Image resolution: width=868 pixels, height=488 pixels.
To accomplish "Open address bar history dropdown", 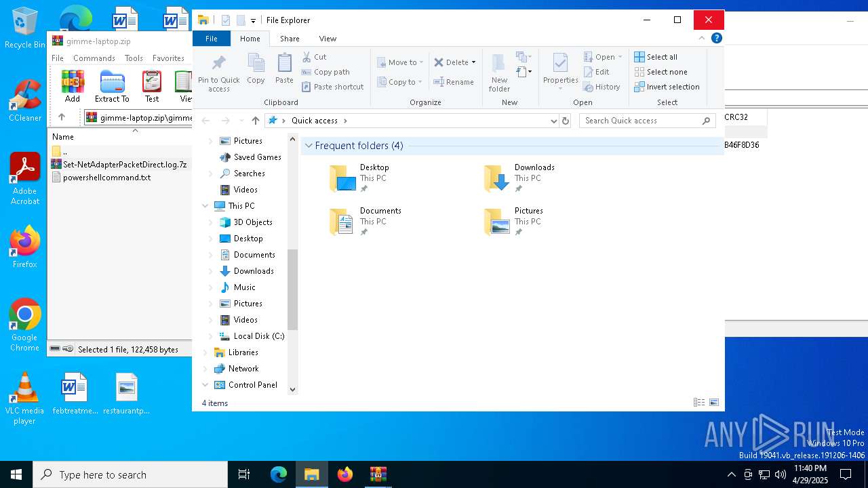I will pos(554,121).
